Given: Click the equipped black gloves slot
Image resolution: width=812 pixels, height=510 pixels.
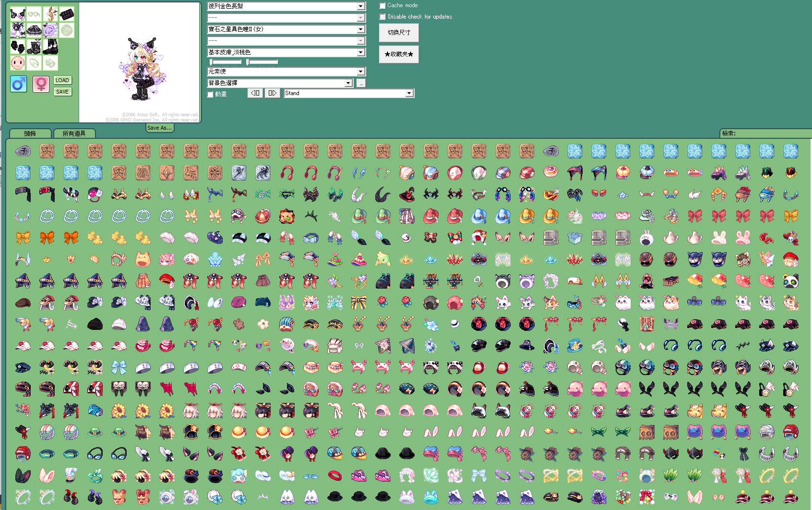Looking at the screenshot, I should 18,47.
